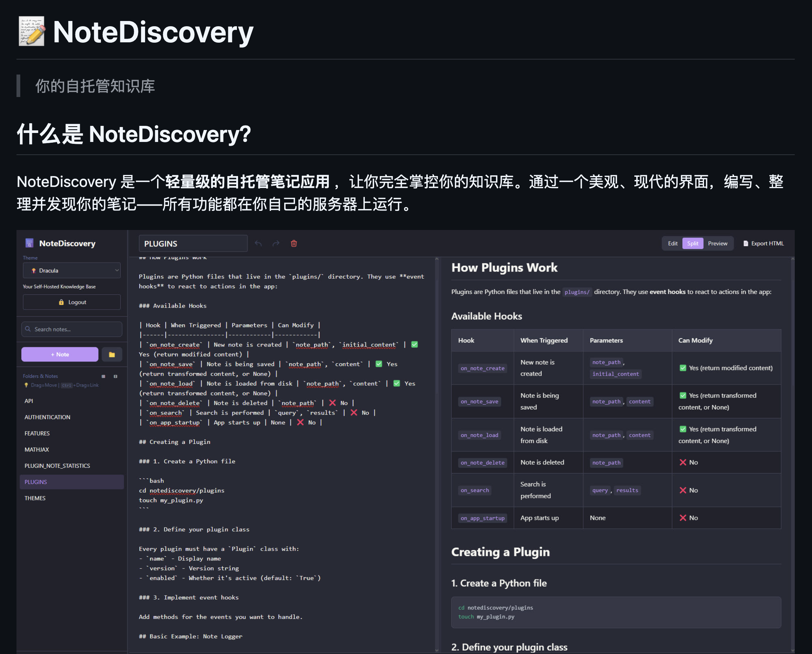This screenshot has width=812, height=654.
Task: Click the expand all folders icon
Action: click(x=103, y=376)
